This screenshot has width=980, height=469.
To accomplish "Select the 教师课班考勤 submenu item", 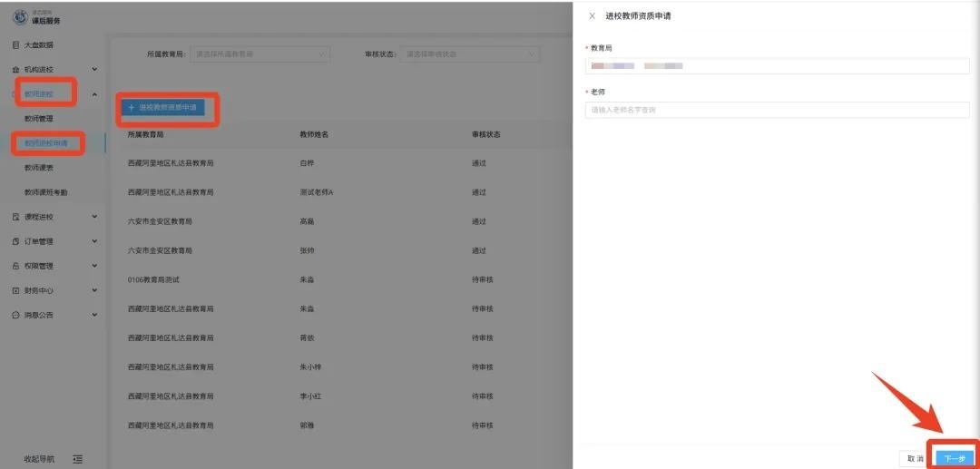I will (x=45, y=192).
